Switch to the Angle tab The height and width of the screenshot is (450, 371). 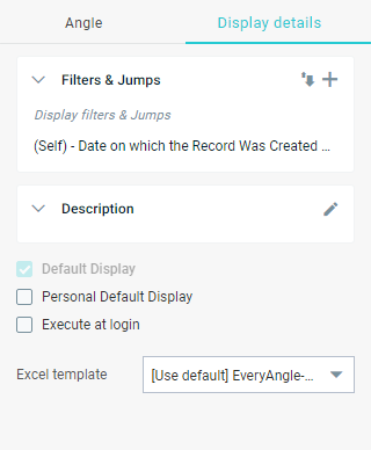[84, 23]
